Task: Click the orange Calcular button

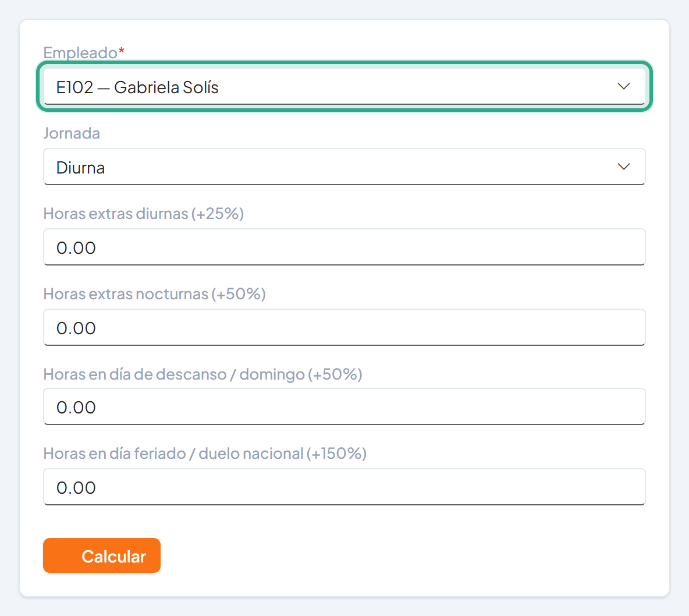Action: coord(102,556)
